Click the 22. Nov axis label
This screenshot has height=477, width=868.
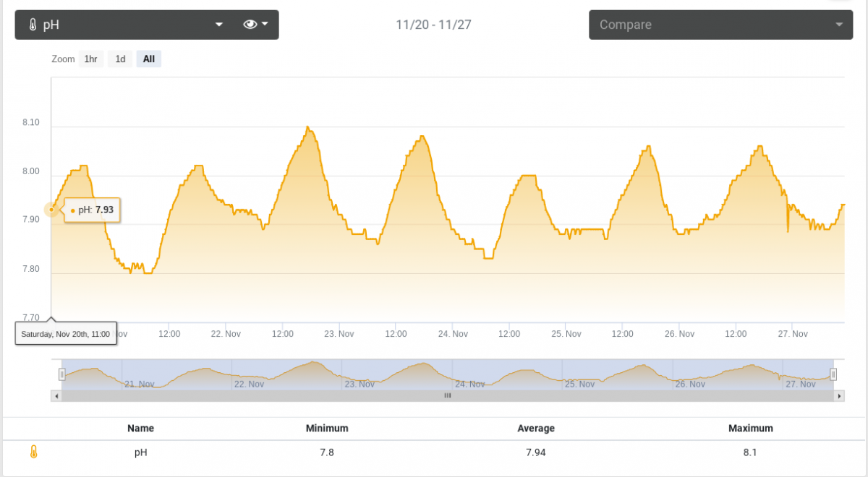[226, 334]
